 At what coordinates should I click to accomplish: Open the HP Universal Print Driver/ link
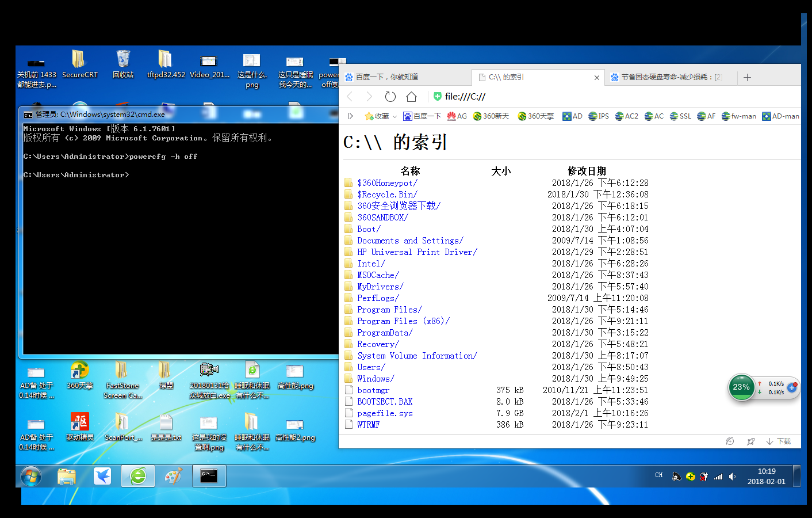[x=417, y=252]
